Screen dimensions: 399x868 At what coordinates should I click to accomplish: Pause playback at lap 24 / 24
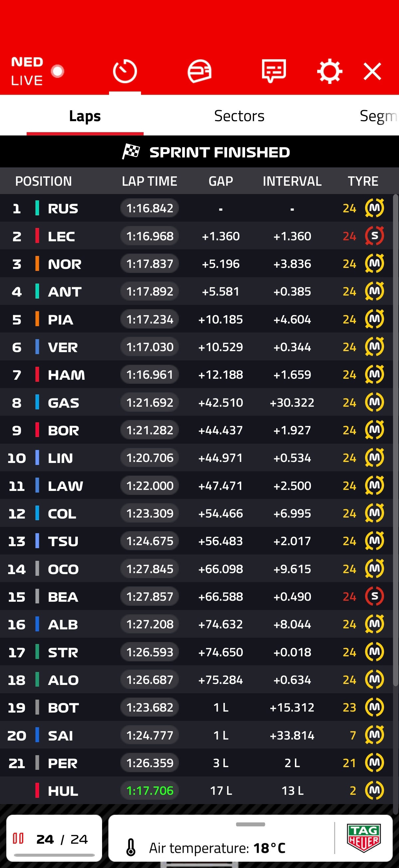coord(18,838)
